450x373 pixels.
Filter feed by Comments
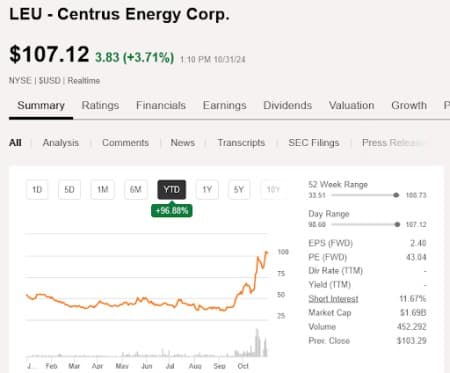pos(125,143)
